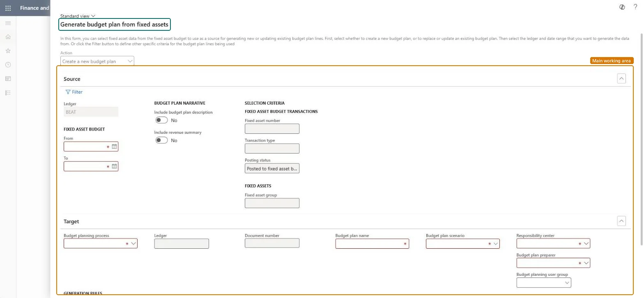Click the Help question mark icon
Viewport: 644px width, 298px height.
pyautogui.click(x=635, y=7)
